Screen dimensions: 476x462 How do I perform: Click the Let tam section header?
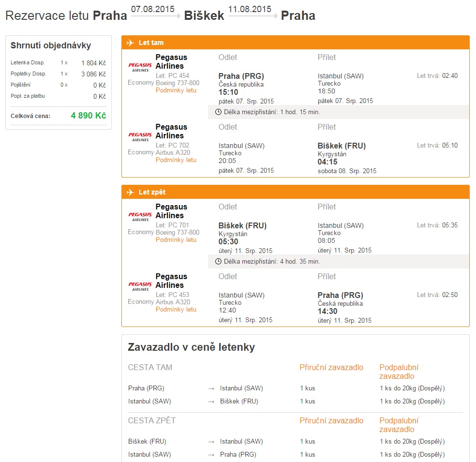[x=296, y=43]
